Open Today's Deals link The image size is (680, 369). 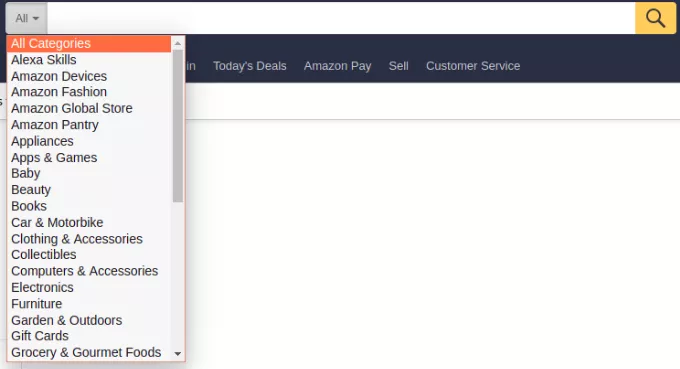[x=250, y=66]
